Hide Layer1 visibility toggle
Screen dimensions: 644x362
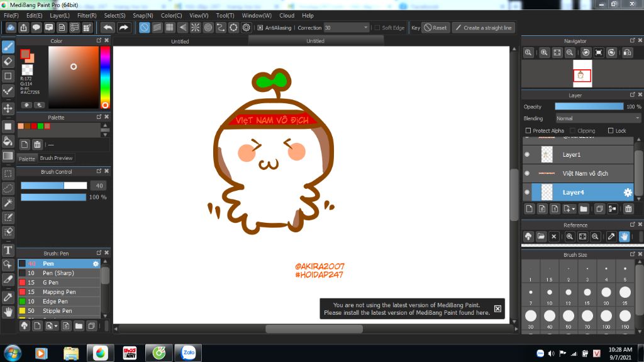tap(527, 154)
